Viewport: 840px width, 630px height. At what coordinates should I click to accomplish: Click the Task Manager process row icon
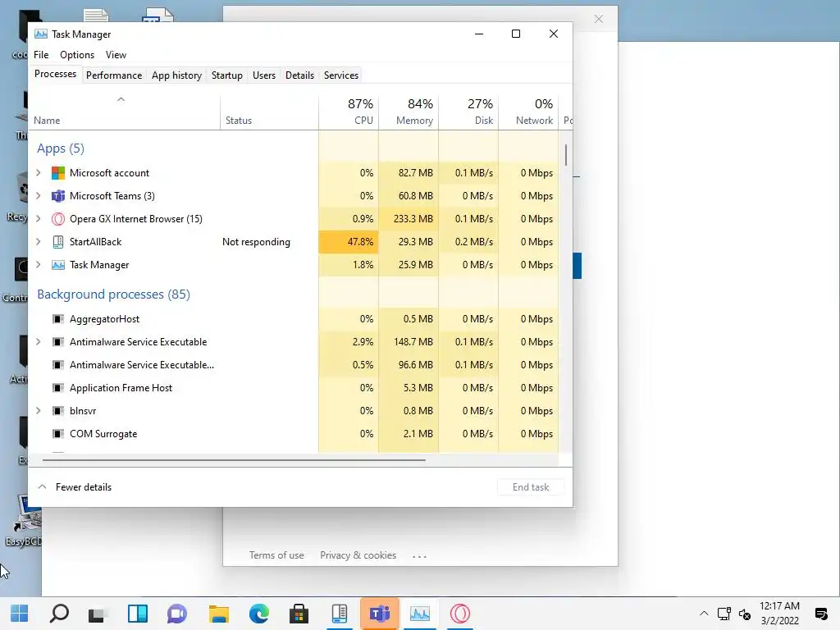(x=58, y=265)
